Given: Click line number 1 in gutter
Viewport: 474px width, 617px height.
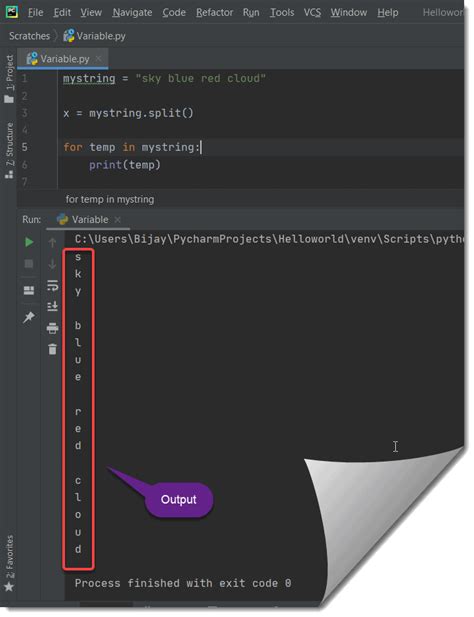Looking at the screenshot, I should (x=24, y=78).
